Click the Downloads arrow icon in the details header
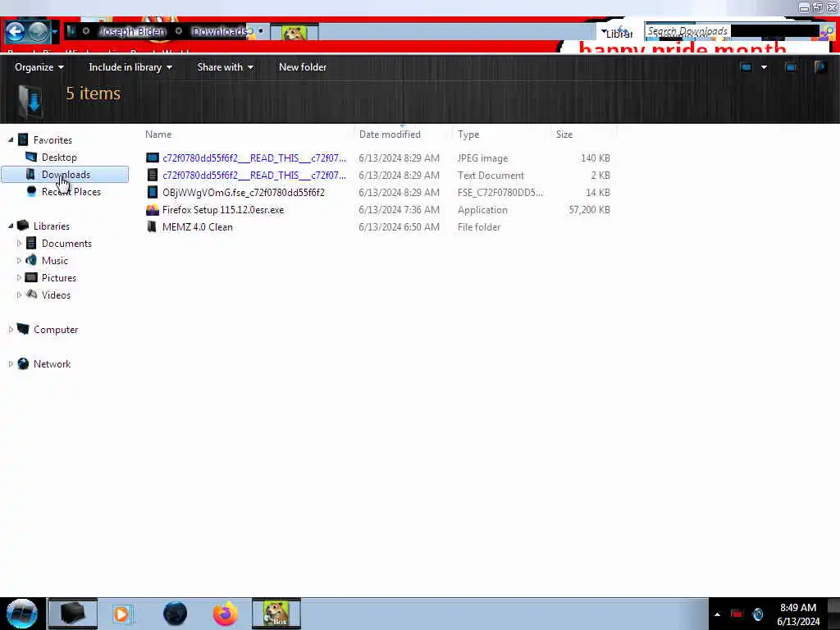Screen dimensions: 840x630 tap(30, 101)
